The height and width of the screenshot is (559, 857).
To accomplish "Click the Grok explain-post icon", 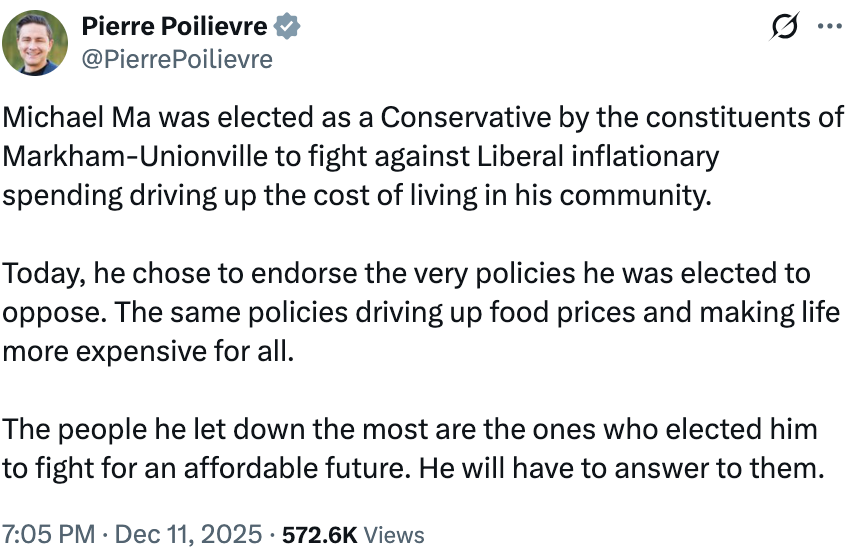I will point(784,29).
